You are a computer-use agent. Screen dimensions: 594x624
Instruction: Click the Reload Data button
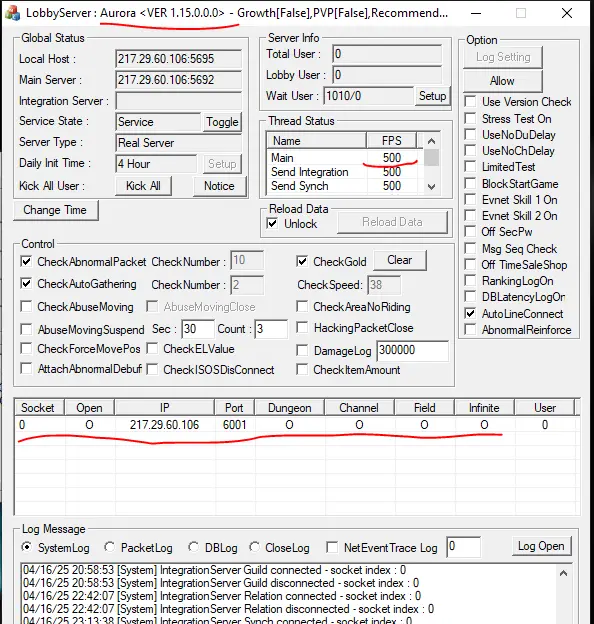[x=392, y=222]
